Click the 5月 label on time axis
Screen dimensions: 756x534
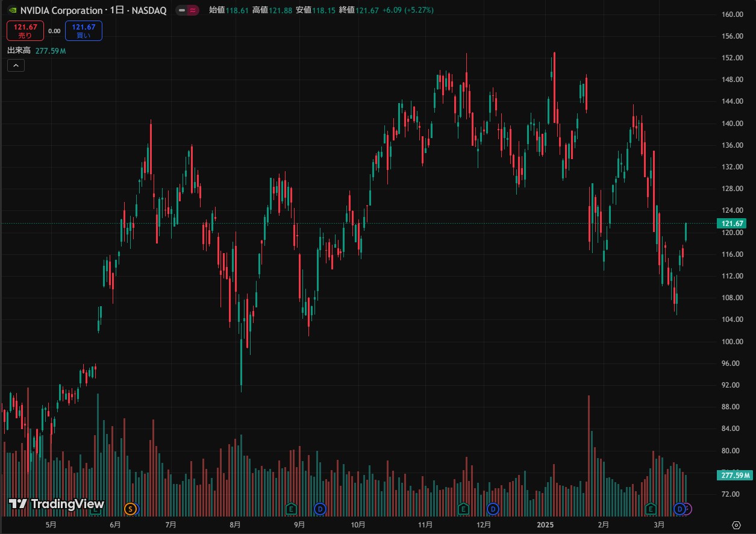click(x=51, y=525)
